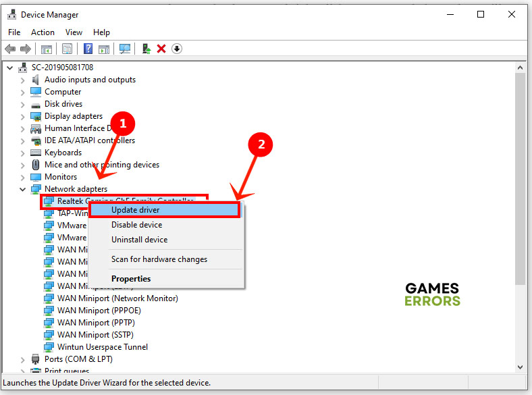This screenshot has height=395, width=532.
Task: Click the Forward arrow toolbar button
Action: [26, 49]
